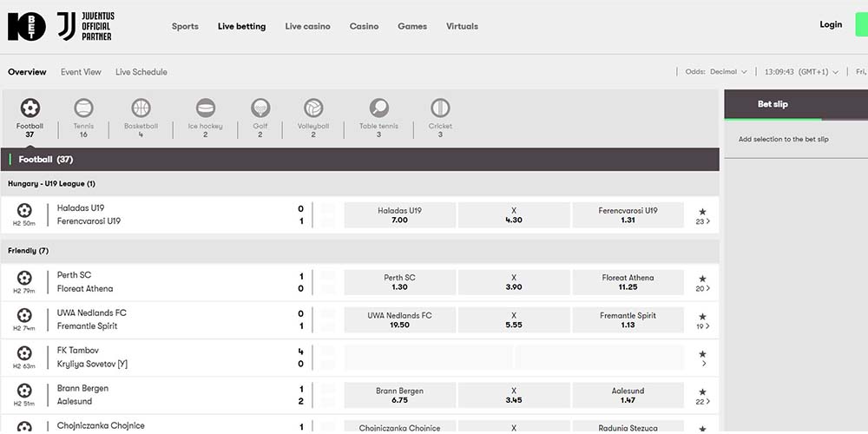Switch to the Event View tab
The width and height of the screenshot is (868, 434).
[81, 72]
